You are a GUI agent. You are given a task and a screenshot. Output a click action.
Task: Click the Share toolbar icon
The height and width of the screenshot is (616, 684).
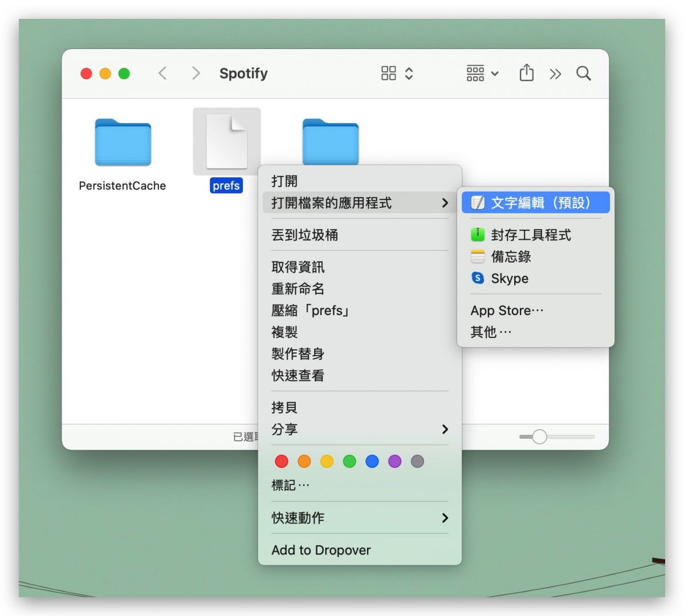point(527,72)
